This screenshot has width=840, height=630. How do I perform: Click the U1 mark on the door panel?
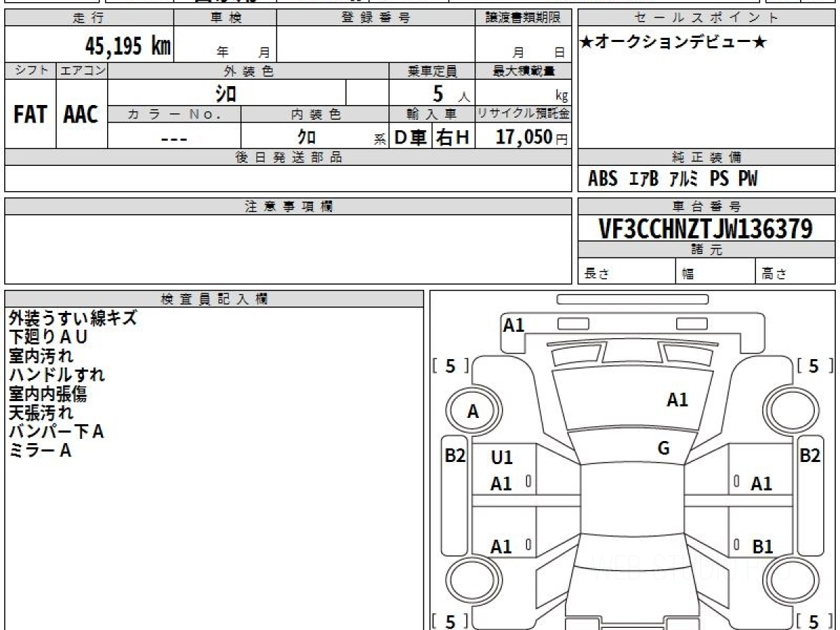(x=502, y=458)
